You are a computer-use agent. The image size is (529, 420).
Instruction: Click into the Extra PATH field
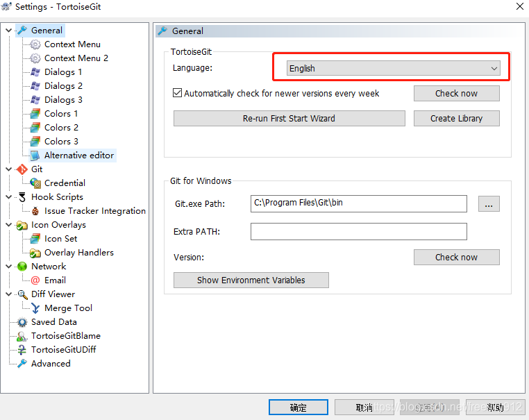click(x=359, y=231)
